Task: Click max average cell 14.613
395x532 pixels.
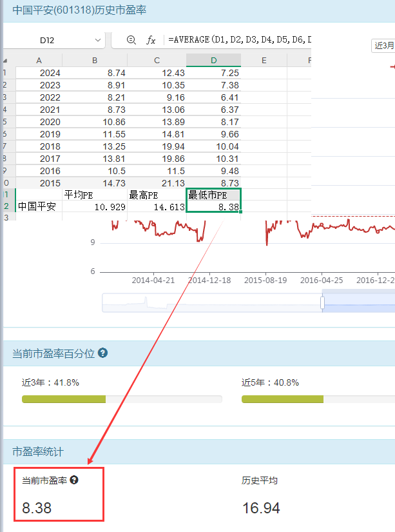Action: (x=157, y=206)
